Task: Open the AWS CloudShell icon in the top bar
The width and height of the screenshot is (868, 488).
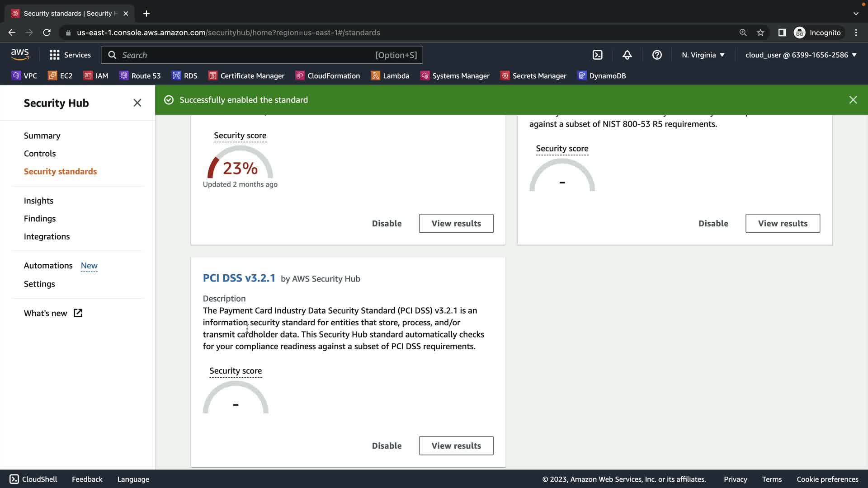Action: (x=597, y=55)
